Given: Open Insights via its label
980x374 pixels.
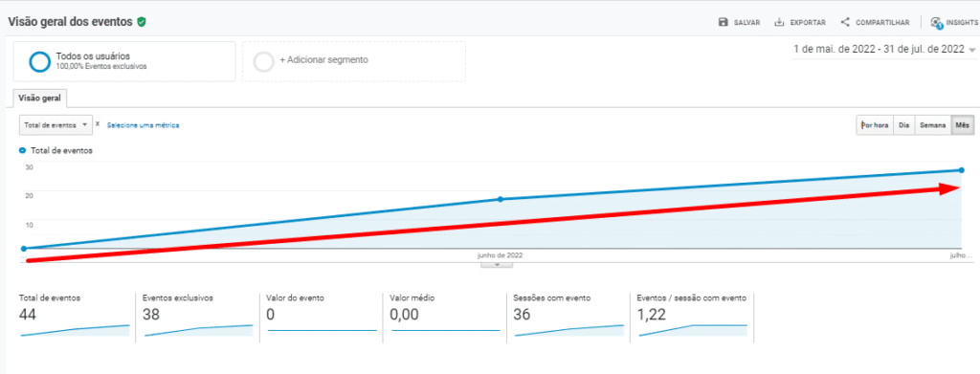Looking at the screenshot, I should 962,22.
